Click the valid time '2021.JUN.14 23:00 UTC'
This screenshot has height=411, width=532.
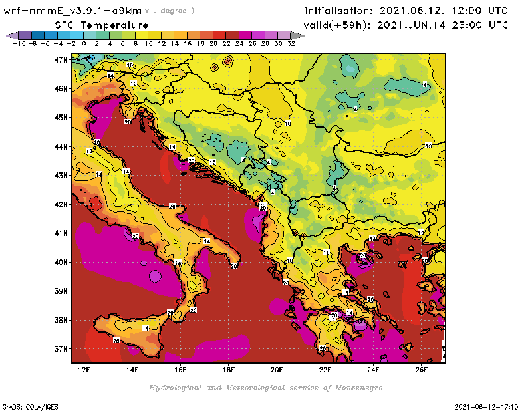coord(443,25)
